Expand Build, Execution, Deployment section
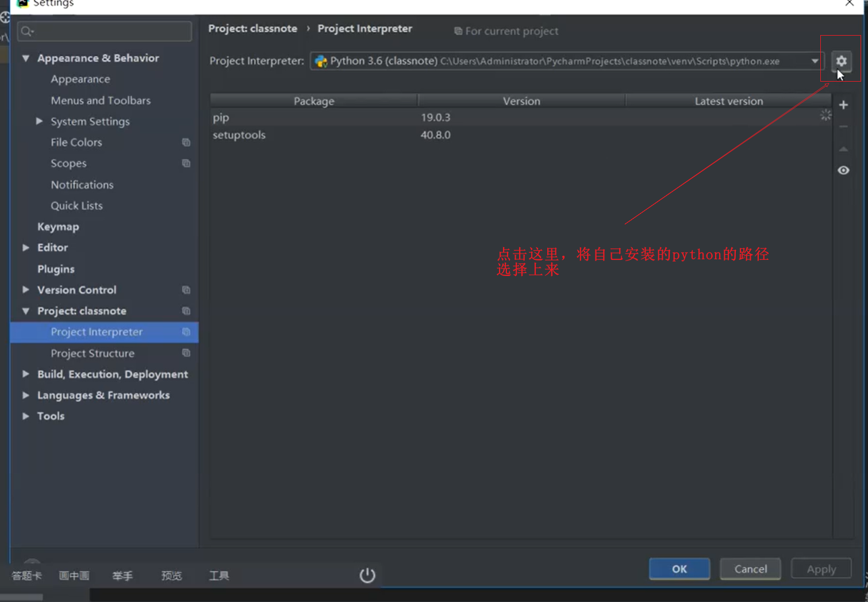868x602 pixels. coord(26,374)
